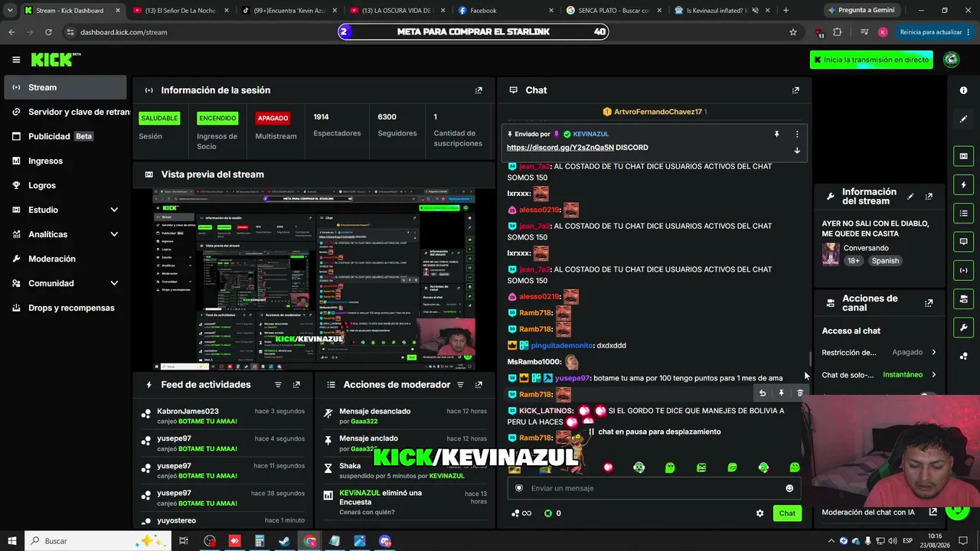Click the Kick logo in the header

coord(56,60)
